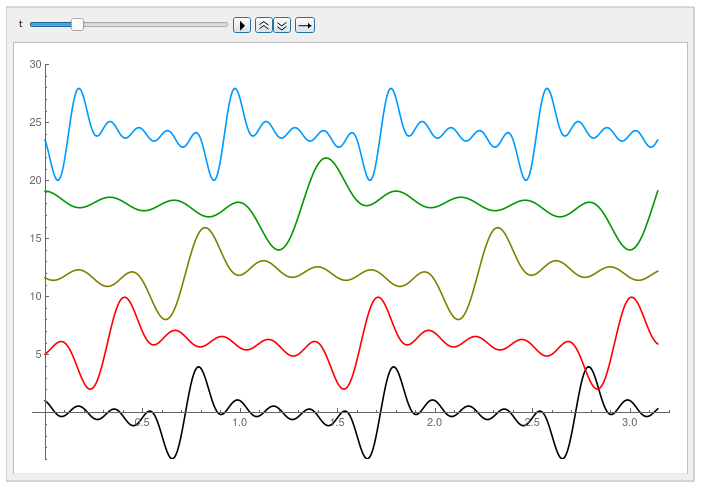This screenshot has height=492, width=704.
Task: Click the filled blue slider track left of the thumb
Action: 50,24
